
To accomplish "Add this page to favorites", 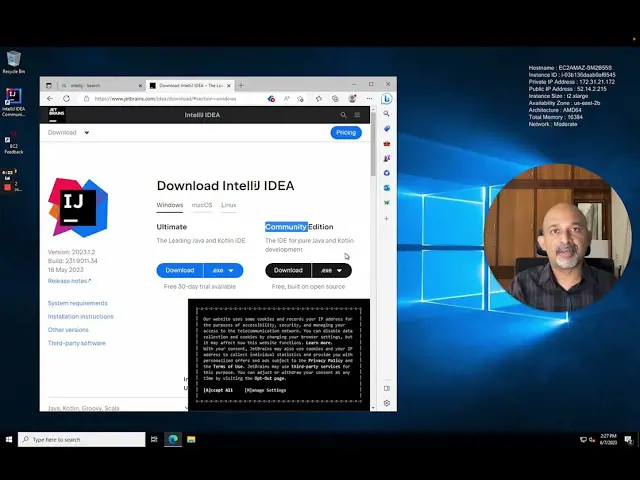I will point(301,99).
